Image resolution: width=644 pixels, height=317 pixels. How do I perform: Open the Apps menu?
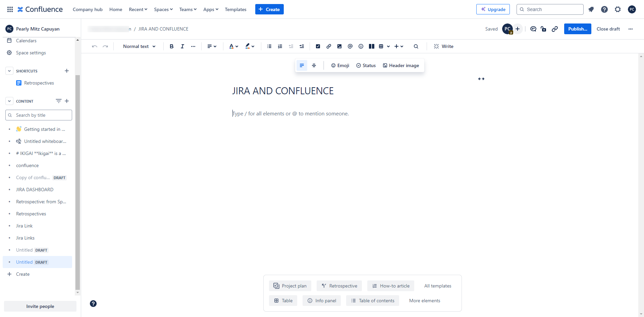point(211,9)
